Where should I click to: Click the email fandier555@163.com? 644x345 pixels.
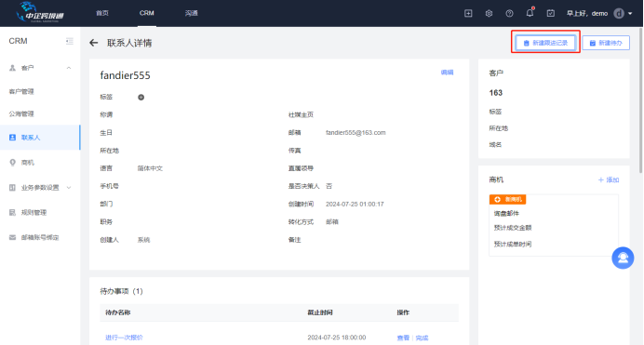click(356, 132)
